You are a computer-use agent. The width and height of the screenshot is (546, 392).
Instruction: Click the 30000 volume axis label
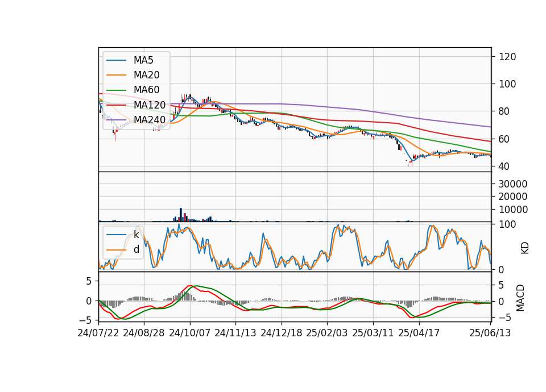click(x=513, y=184)
